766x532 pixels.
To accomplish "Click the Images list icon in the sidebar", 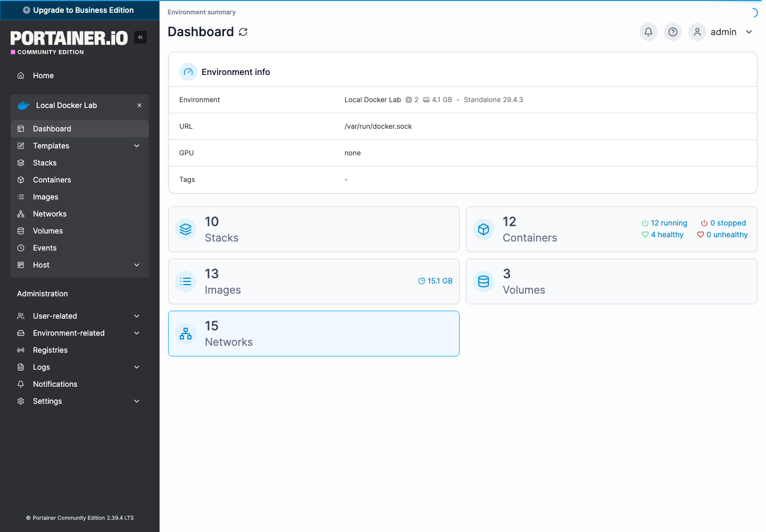I will [21, 197].
